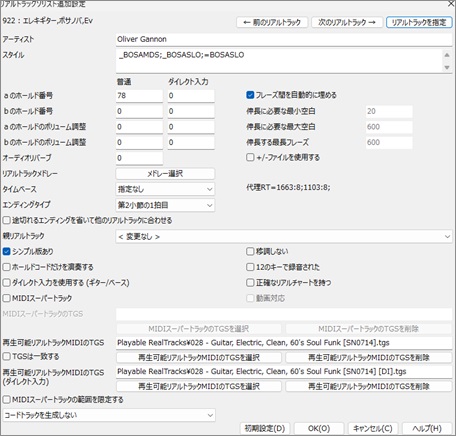Uncheck フレーズ間を自動的に埋める checkbox
The width and height of the screenshot is (456, 436).
250,95
